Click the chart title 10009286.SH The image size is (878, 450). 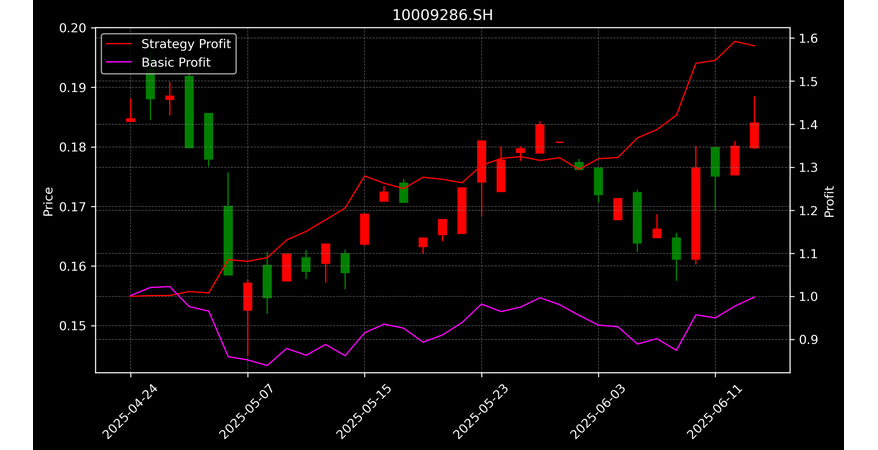click(442, 15)
